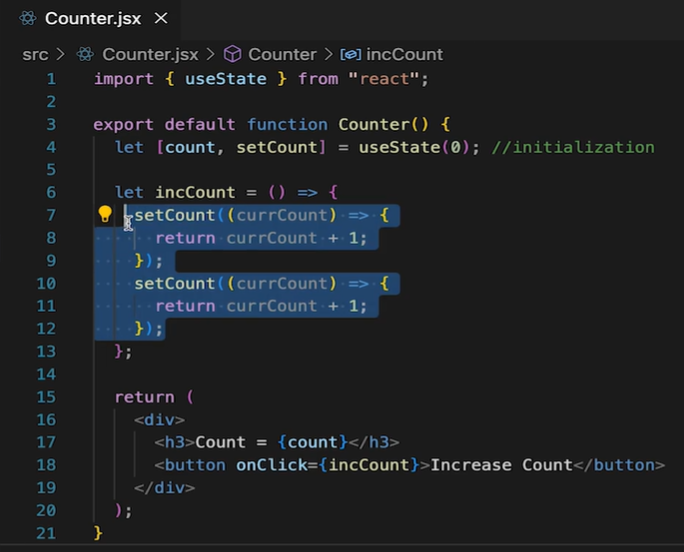Click 'return' keyword on line 15

click(144, 397)
